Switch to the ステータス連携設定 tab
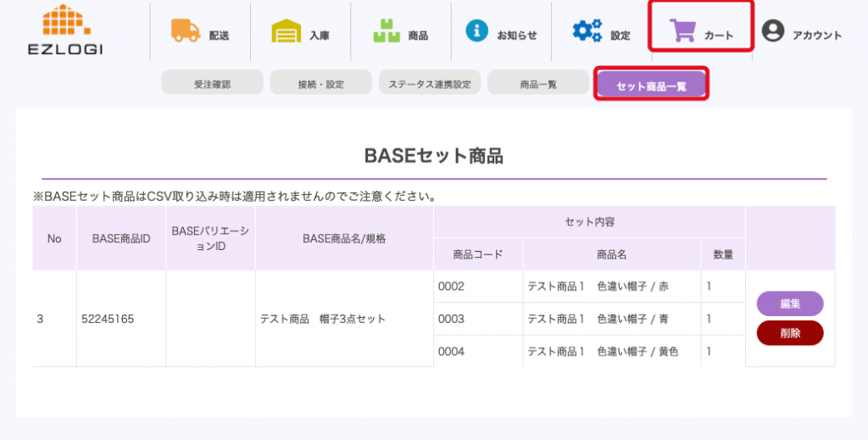 430,84
